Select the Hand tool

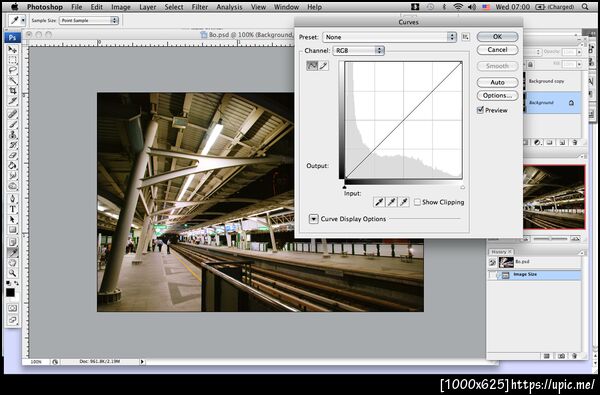click(13, 263)
